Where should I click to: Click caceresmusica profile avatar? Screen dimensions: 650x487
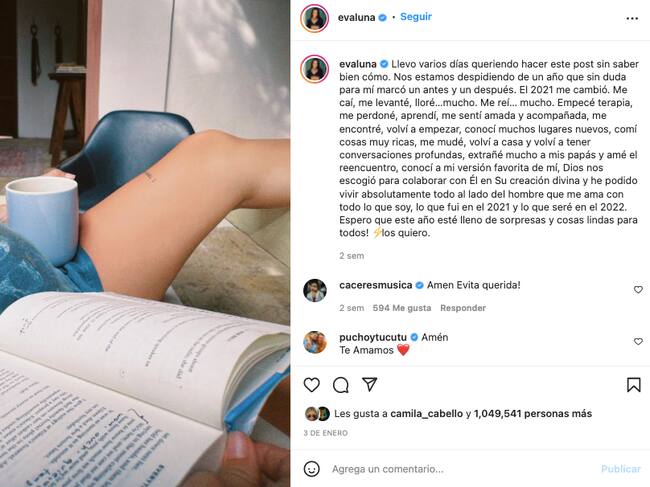click(x=315, y=290)
